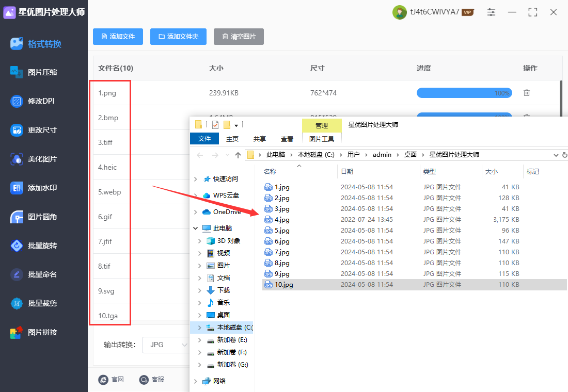The height and width of the screenshot is (392, 568).
Task: Select the 音乐 folder in navigation tree
Action: click(x=224, y=303)
